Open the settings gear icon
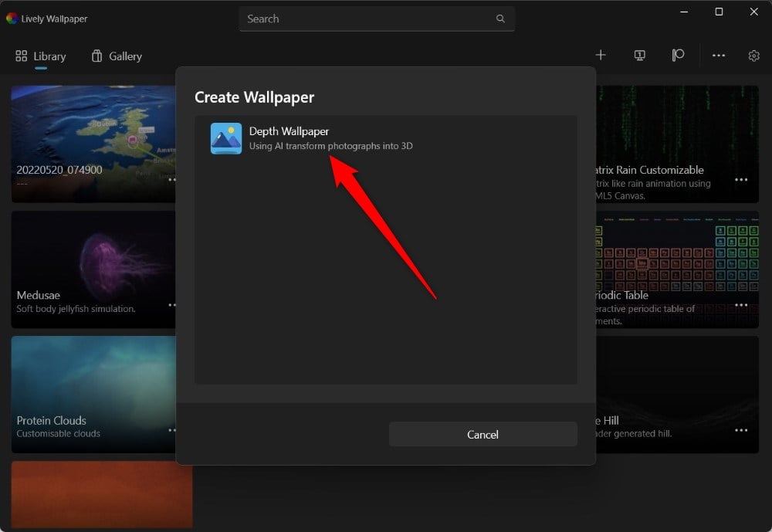 pos(753,56)
